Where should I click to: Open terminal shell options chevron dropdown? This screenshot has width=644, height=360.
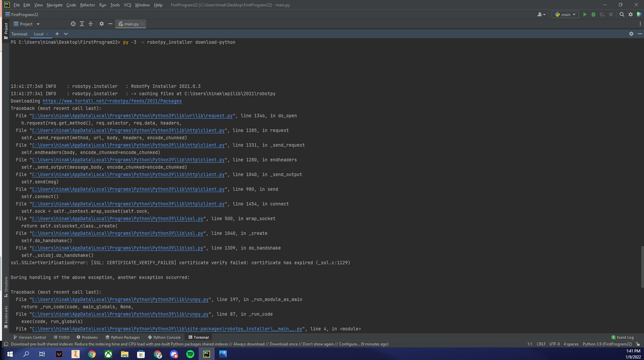tap(66, 34)
